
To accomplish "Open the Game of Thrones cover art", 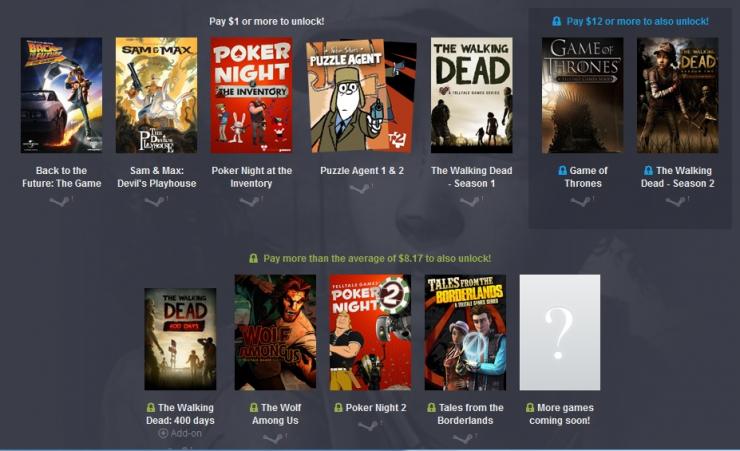I will [x=582, y=95].
